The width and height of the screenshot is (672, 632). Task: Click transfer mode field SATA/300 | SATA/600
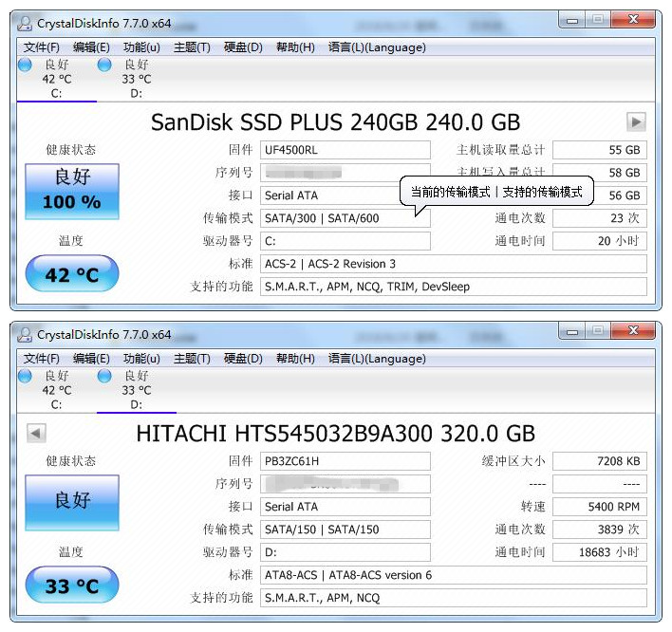(x=345, y=218)
